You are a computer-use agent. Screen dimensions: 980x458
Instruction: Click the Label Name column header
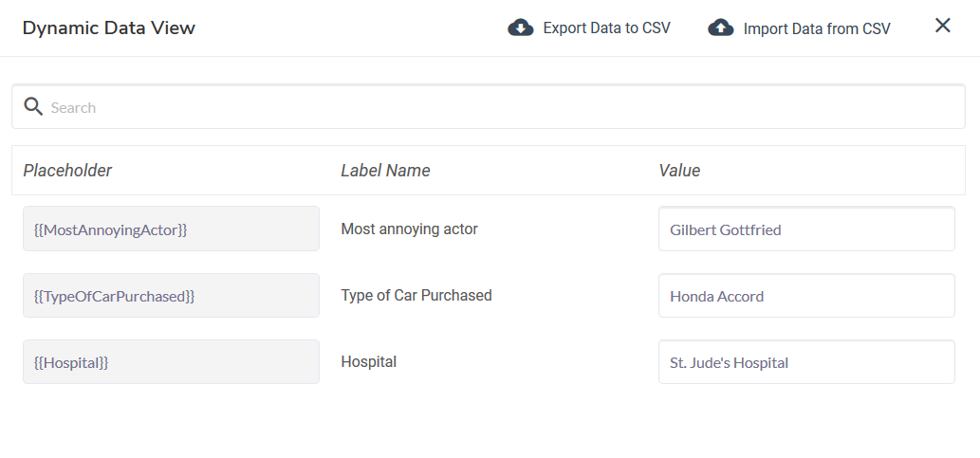[x=385, y=171]
